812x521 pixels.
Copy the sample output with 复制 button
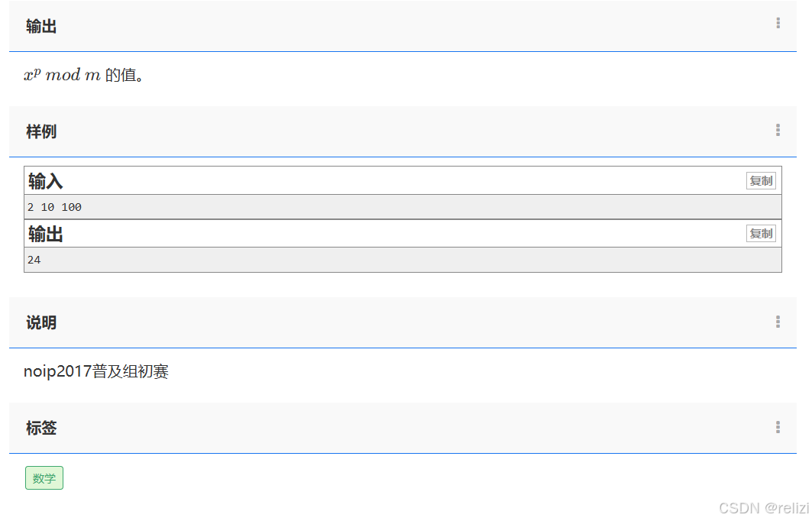pos(761,234)
